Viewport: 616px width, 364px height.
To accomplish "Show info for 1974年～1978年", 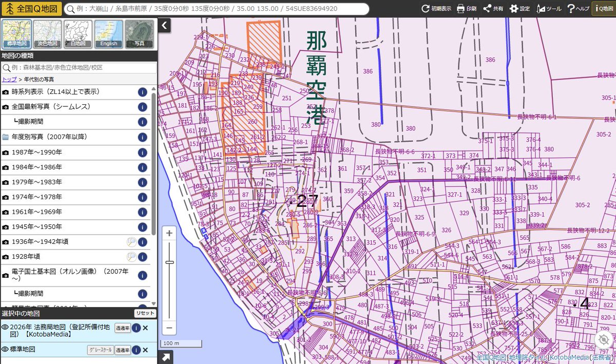I will tap(143, 197).
